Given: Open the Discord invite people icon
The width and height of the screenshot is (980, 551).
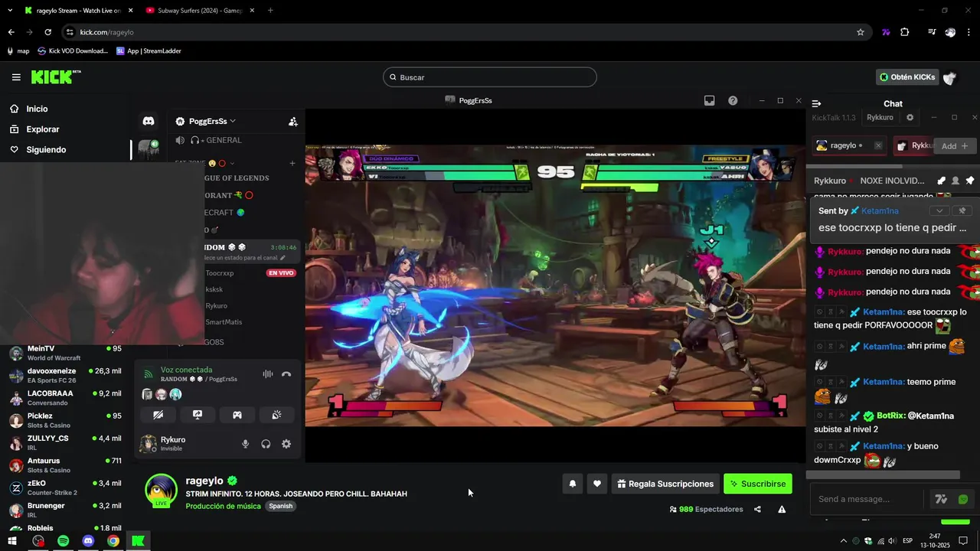Looking at the screenshot, I should point(292,121).
